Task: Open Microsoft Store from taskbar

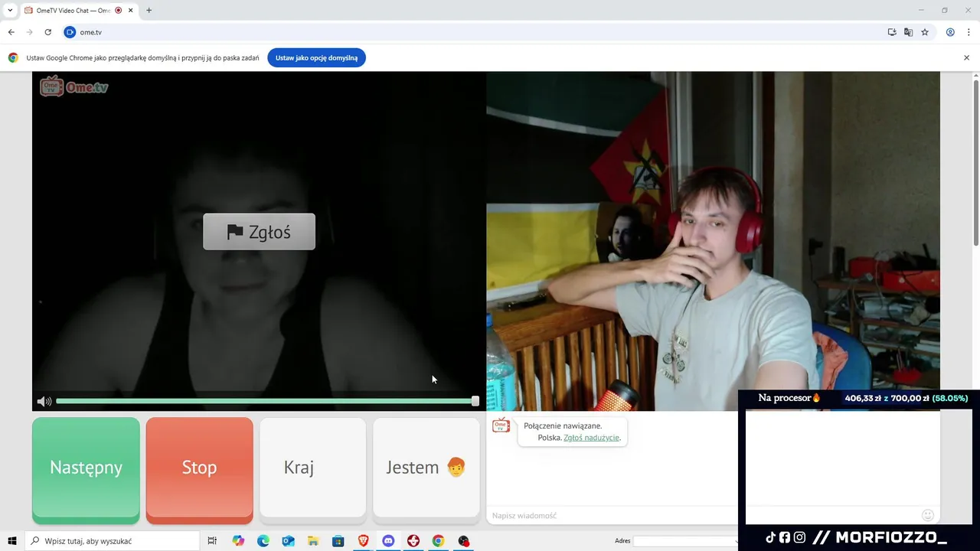Action: point(338,541)
